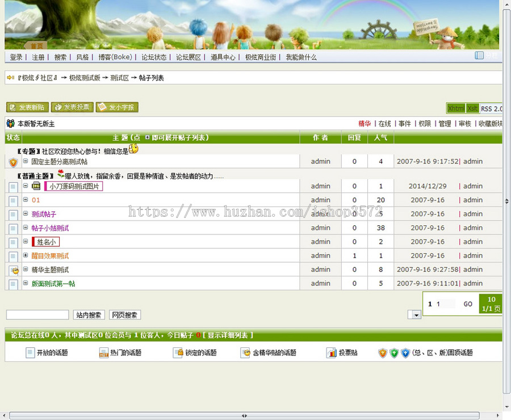511x420 pixels.
Task: Open 审核 review link
Action: pyautogui.click(x=464, y=124)
